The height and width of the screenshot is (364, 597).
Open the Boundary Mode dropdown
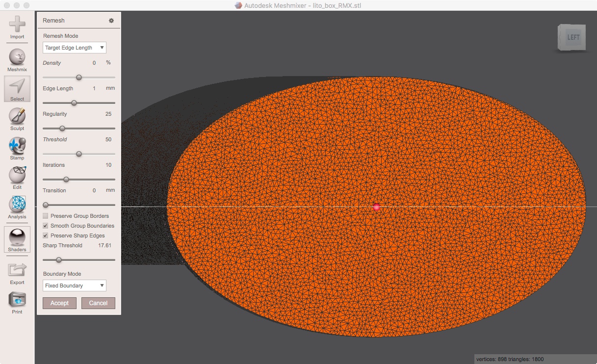tap(74, 285)
